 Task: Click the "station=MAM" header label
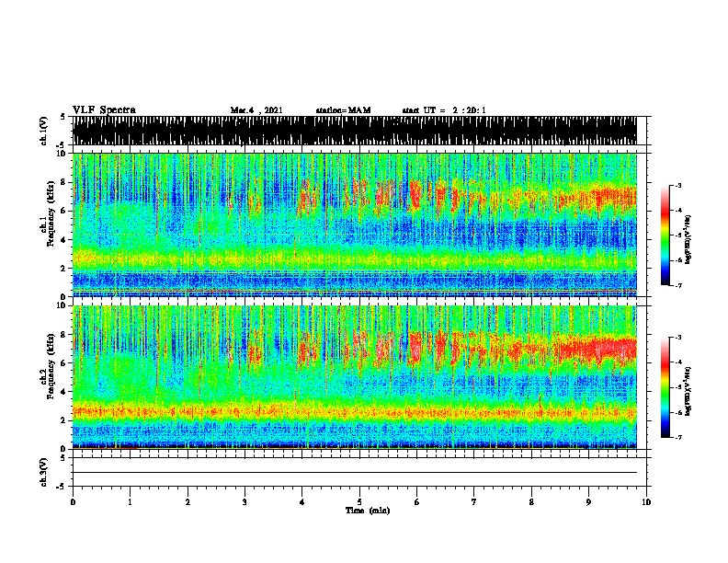(x=343, y=110)
